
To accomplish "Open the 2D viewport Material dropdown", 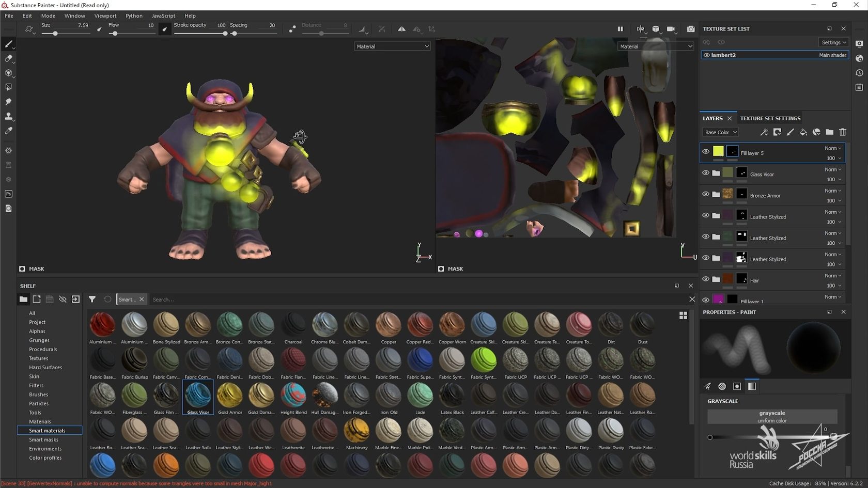I will (x=656, y=46).
